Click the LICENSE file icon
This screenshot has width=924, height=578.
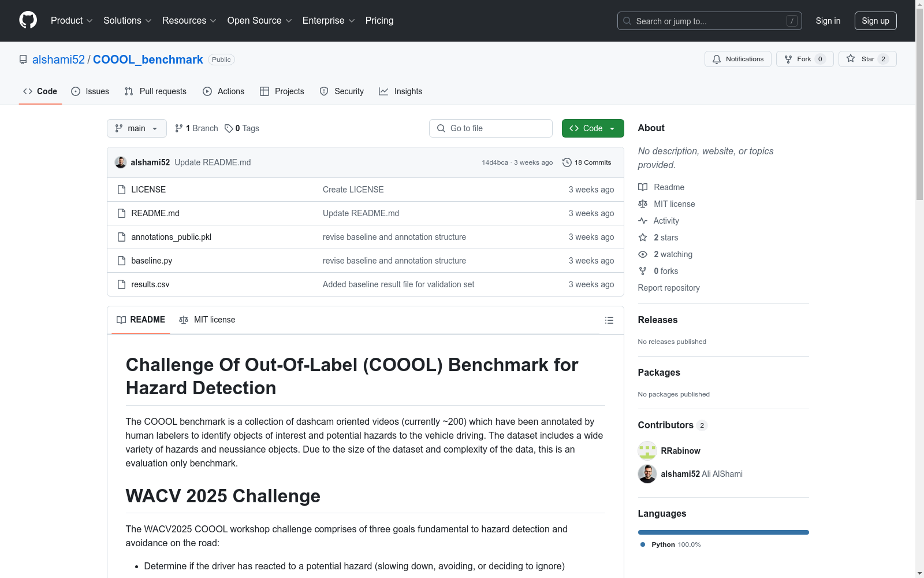[121, 190]
